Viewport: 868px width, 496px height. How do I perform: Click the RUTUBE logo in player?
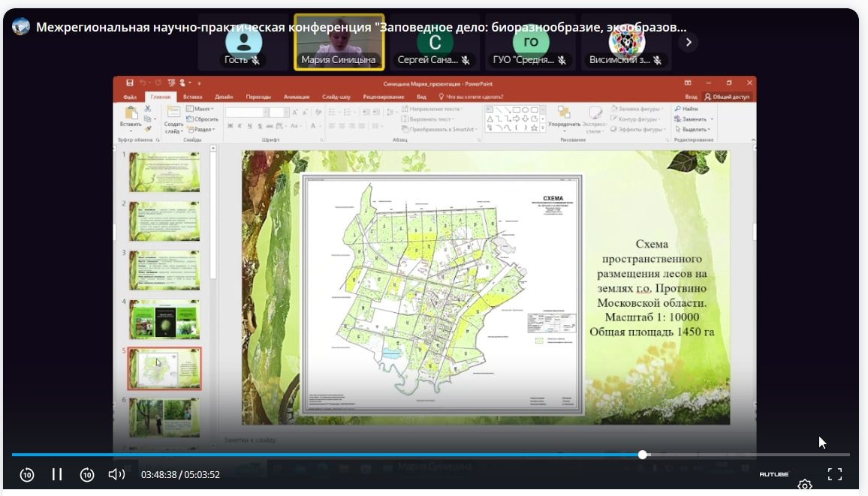click(774, 474)
